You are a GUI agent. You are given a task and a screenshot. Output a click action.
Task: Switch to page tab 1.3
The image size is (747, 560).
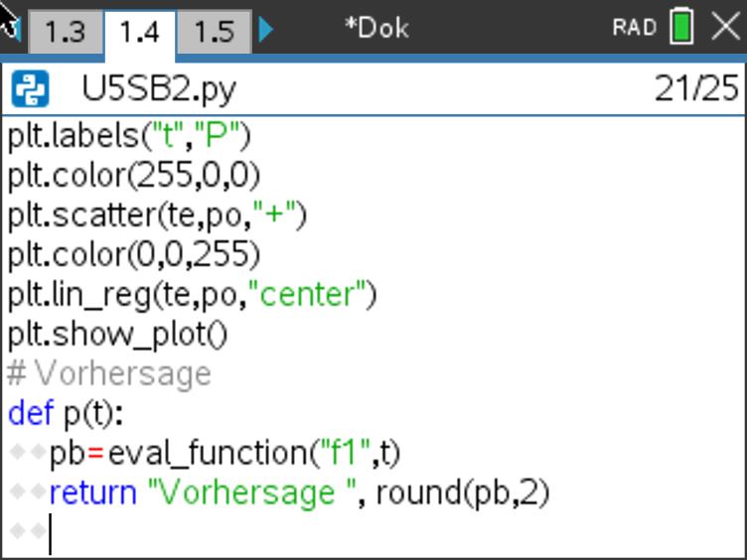[x=64, y=32]
